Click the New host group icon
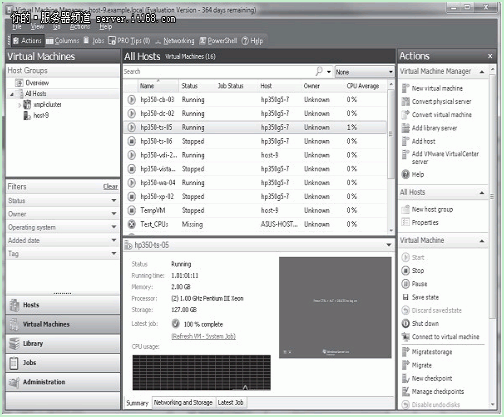The image size is (504, 417). 405,209
